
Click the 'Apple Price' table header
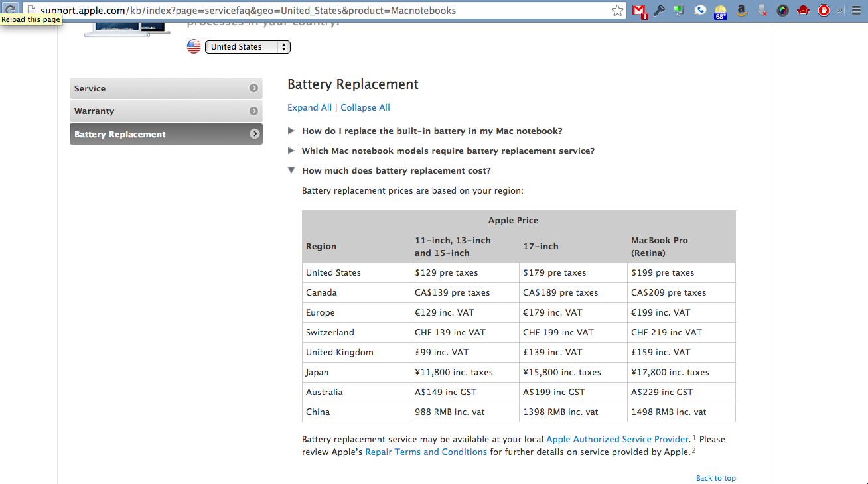coord(513,220)
